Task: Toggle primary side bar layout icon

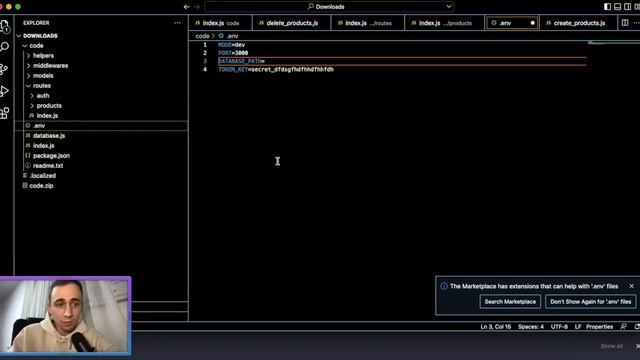Action: click(607, 7)
